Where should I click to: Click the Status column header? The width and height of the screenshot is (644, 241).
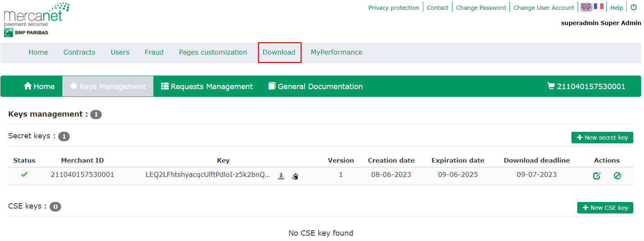(24, 161)
